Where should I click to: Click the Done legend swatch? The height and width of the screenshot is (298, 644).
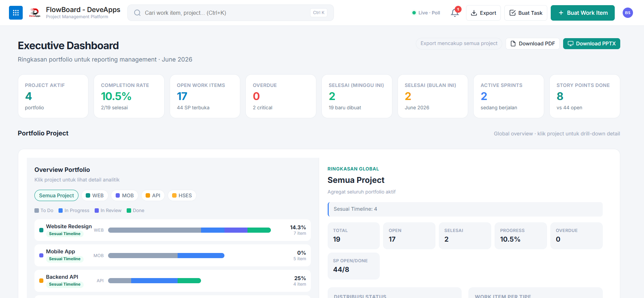pyautogui.click(x=129, y=211)
